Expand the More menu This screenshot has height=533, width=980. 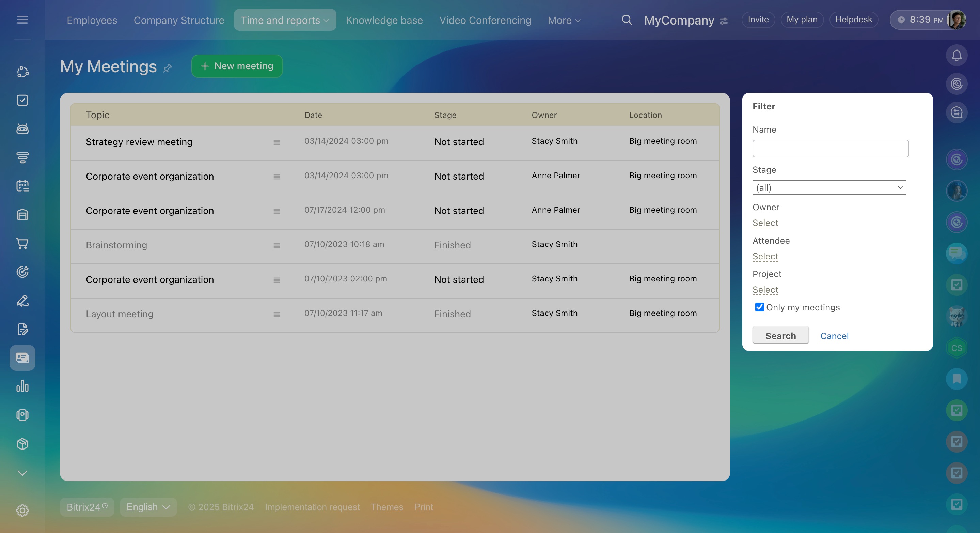pos(564,20)
